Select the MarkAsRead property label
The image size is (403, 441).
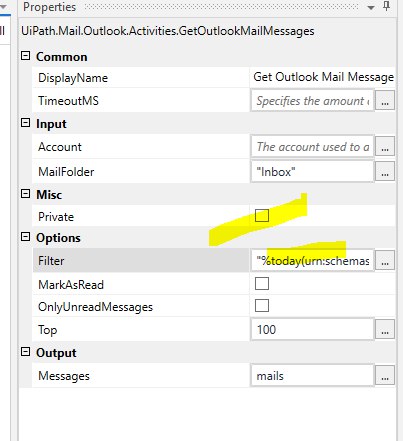71,285
